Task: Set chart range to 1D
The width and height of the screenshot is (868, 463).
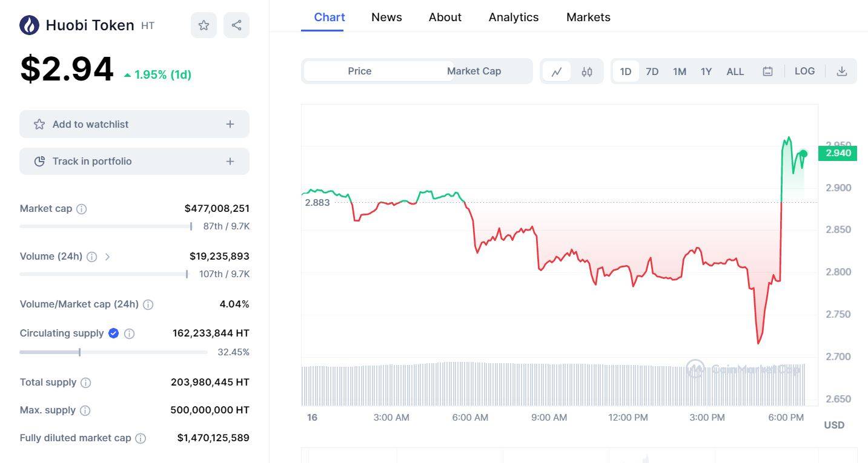Action: tap(626, 71)
